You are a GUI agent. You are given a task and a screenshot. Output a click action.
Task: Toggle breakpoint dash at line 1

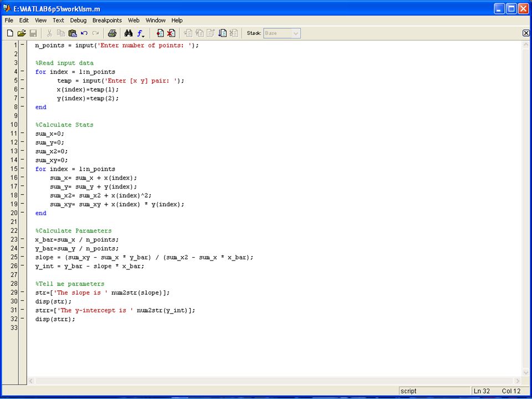(22, 44)
